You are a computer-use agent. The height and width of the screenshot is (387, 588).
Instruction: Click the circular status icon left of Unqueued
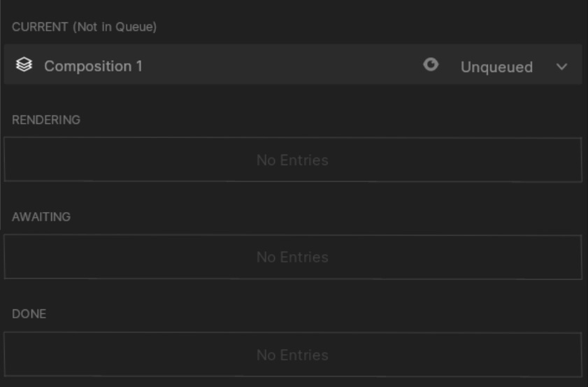431,65
